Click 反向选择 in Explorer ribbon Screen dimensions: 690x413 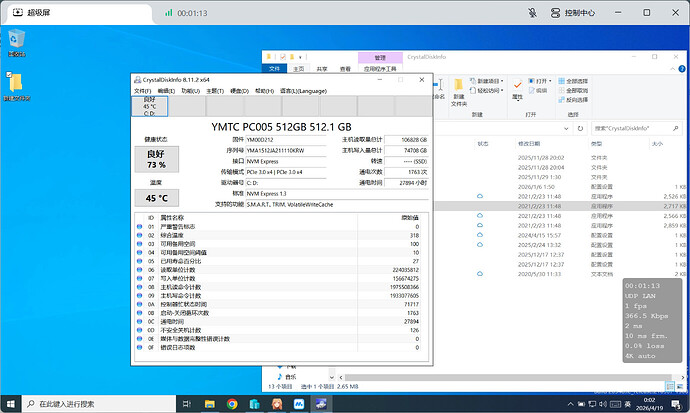coord(573,100)
